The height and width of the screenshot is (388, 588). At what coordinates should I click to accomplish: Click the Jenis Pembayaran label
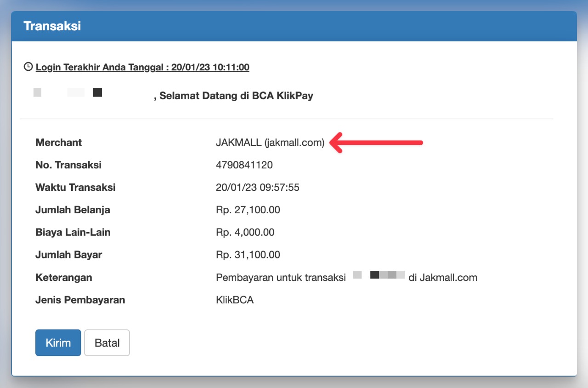tap(80, 300)
